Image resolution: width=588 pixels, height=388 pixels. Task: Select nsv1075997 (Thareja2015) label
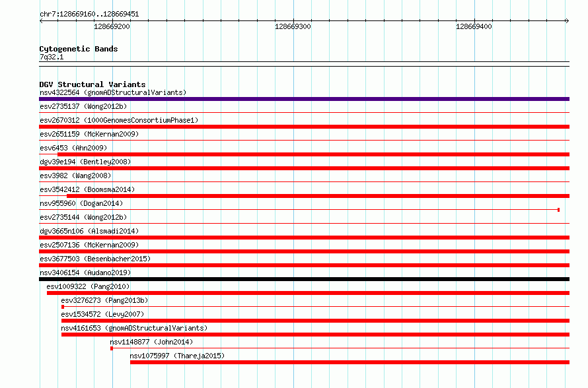(x=177, y=356)
